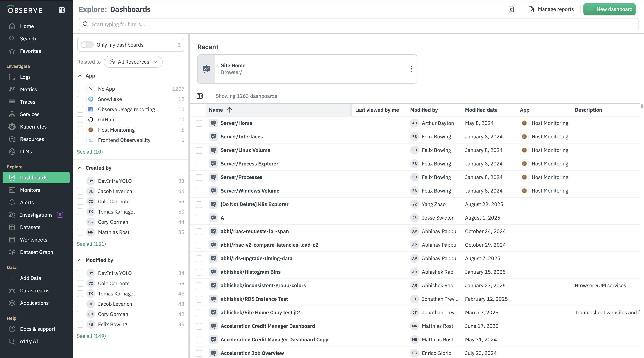
Task: Open Worksheets from the Explore menu
Action: [33, 240]
